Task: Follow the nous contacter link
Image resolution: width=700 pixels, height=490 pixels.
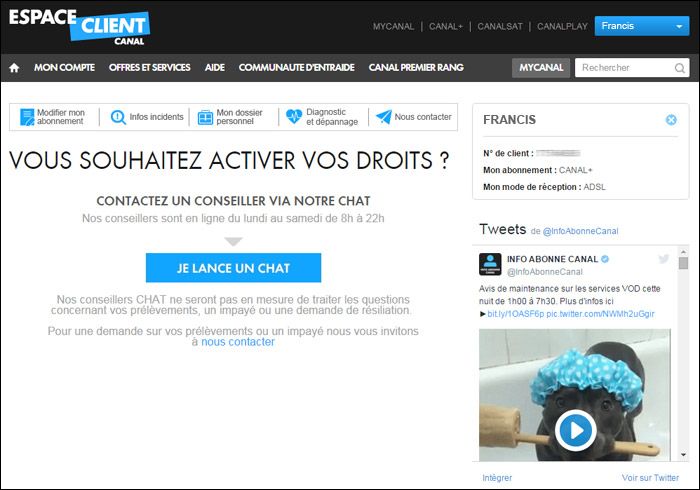Action: pyautogui.click(x=237, y=342)
